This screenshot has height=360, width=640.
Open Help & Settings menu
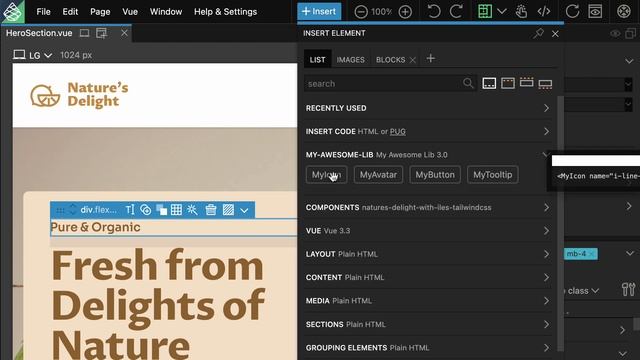click(225, 12)
